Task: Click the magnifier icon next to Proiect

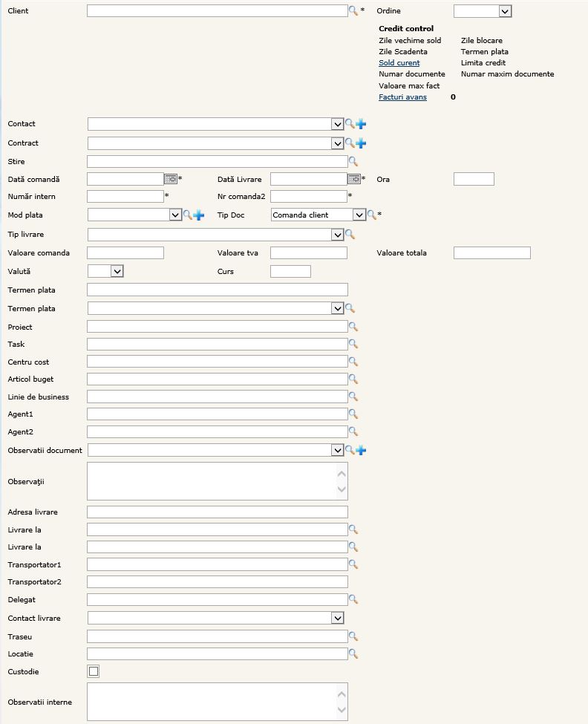Action: pos(353,327)
